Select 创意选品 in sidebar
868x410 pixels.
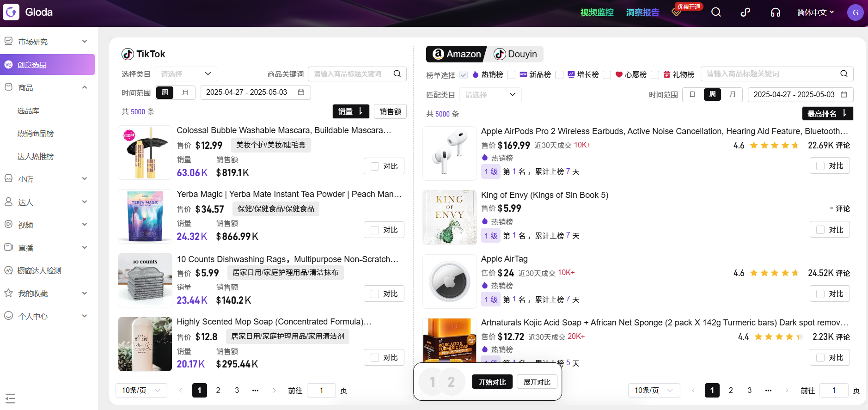[x=47, y=65]
